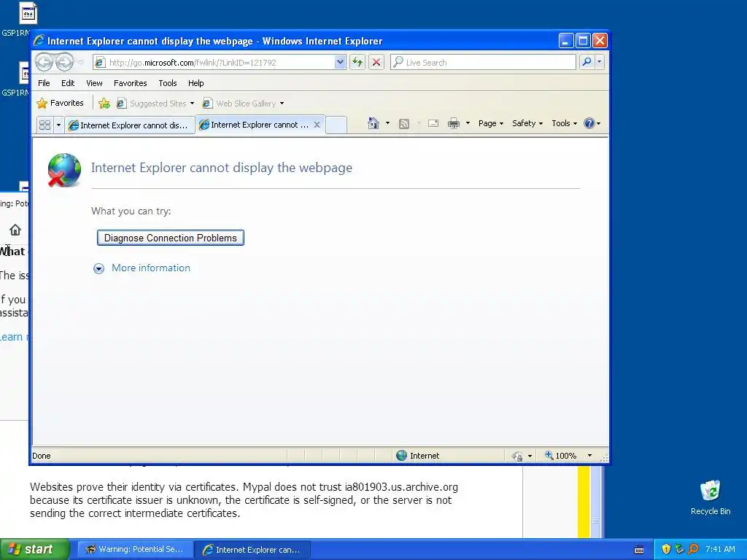Screen dimensions: 747x560
Task: Click the Home icon in command bar
Action: point(373,123)
